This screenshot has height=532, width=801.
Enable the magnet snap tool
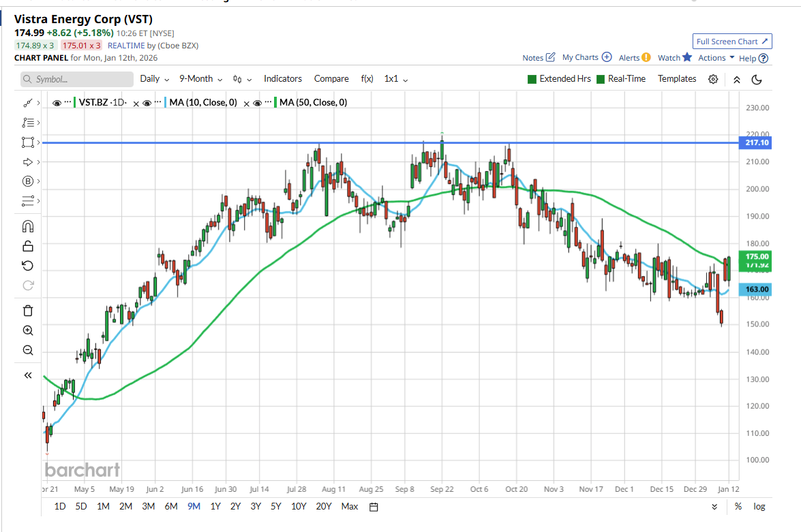coord(28,226)
